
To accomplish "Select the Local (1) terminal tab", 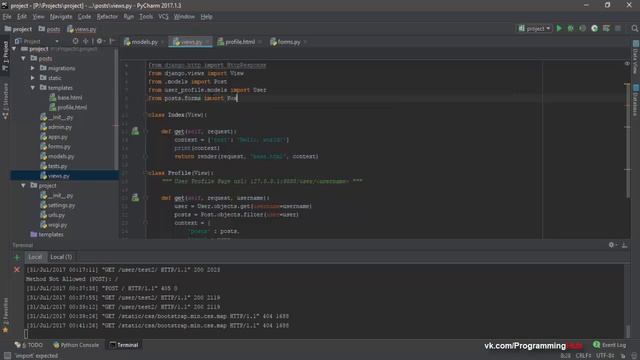I will tap(61, 257).
